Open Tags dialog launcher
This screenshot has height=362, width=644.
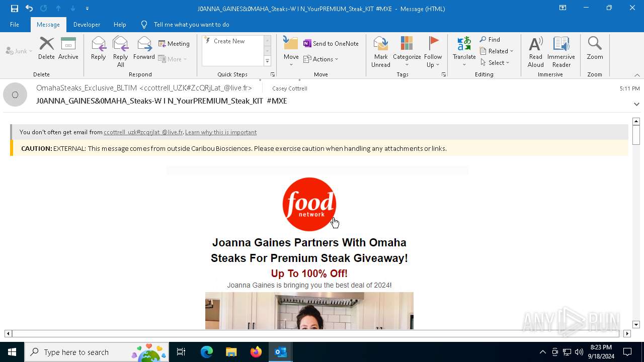(x=444, y=74)
